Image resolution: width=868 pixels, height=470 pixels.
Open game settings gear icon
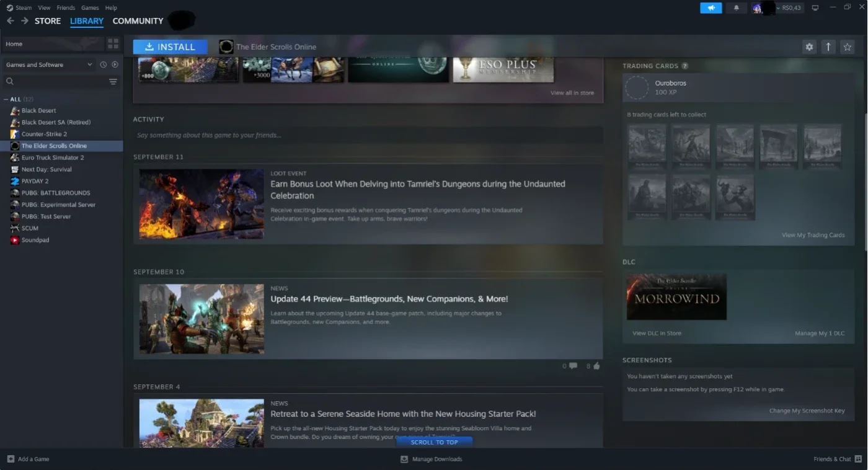pyautogui.click(x=809, y=47)
